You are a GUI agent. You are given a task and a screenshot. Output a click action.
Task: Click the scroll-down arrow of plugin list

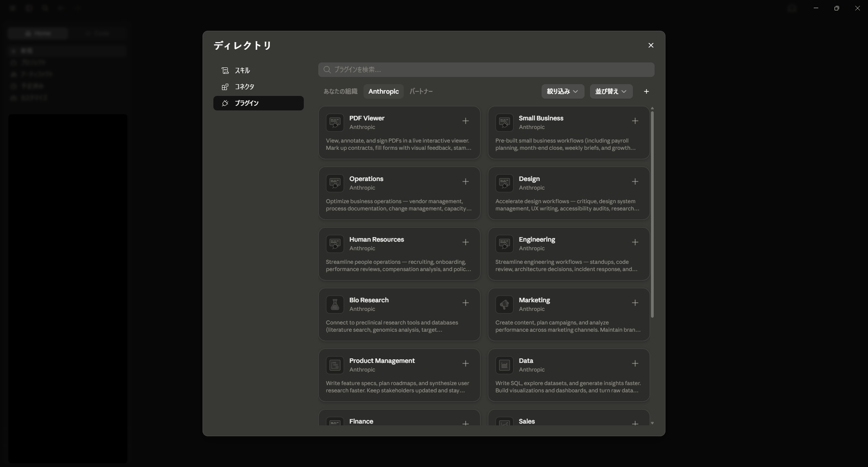[x=652, y=423]
